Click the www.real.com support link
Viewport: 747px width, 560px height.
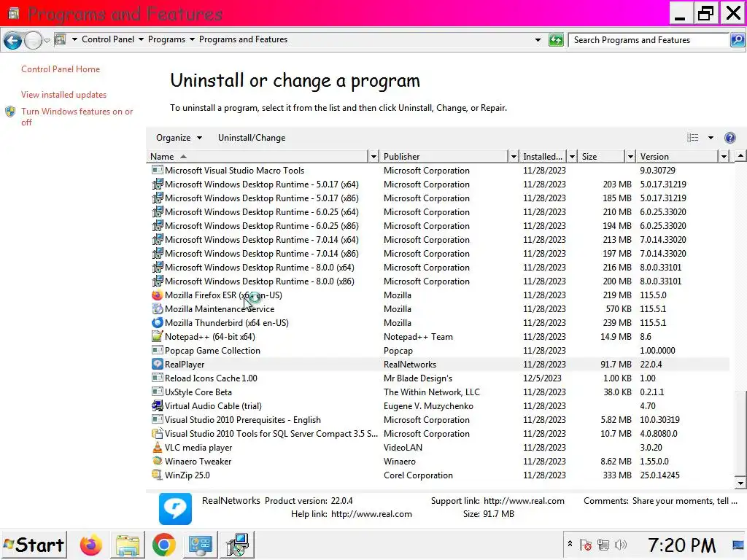point(524,501)
